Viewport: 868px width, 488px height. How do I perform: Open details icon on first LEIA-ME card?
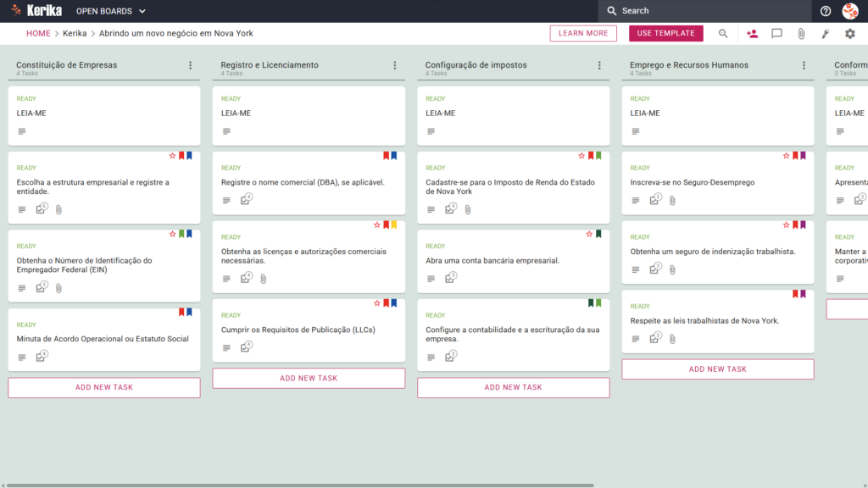click(21, 131)
